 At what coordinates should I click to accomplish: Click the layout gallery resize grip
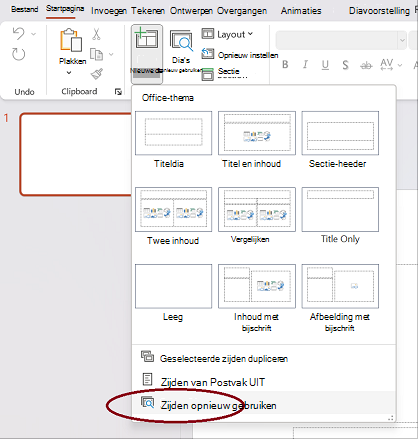click(x=391, y=417)
